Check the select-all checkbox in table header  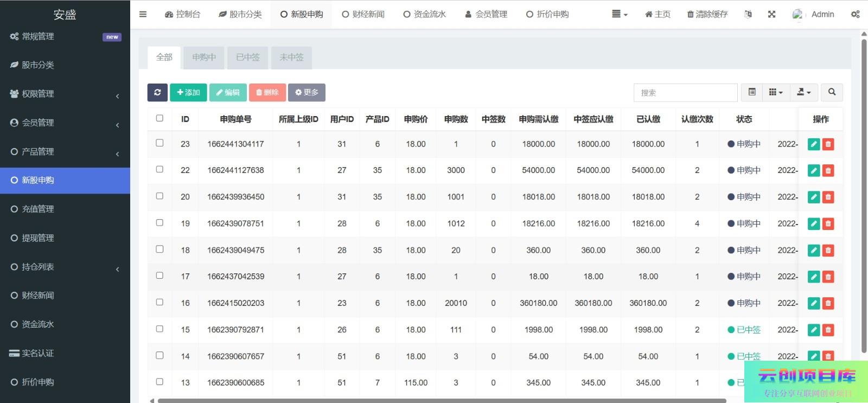click(159, 118)
